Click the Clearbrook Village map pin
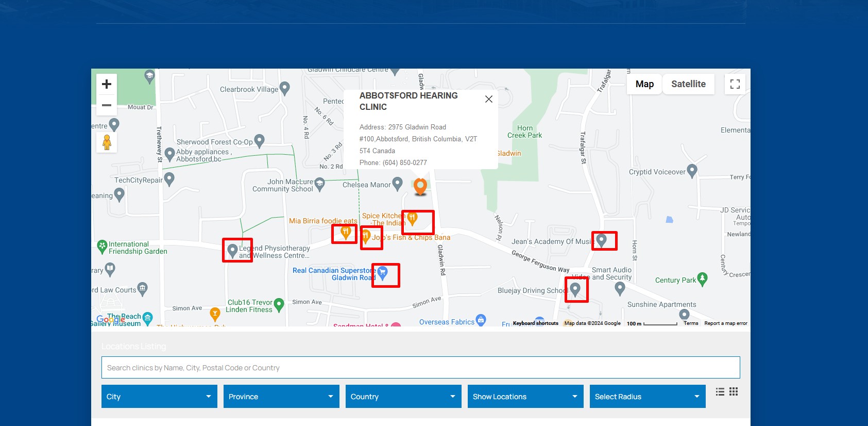868x426 pixels. coord(284,88)
